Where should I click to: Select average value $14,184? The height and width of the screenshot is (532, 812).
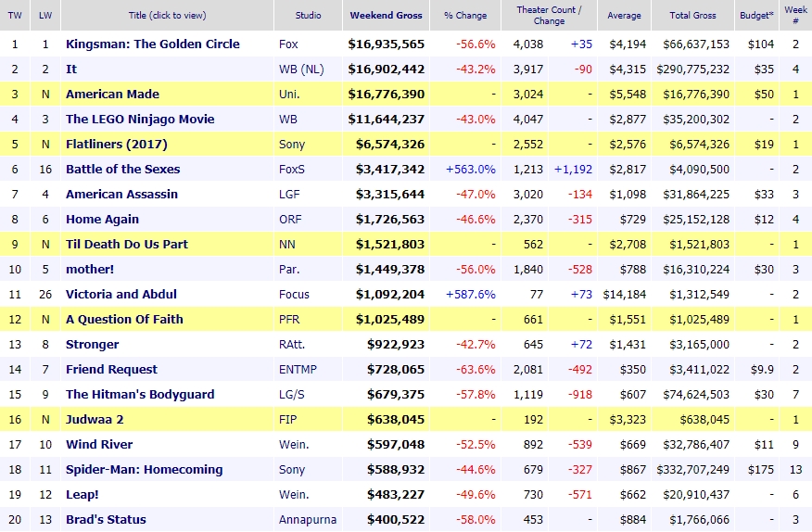[x=625, y=294]
